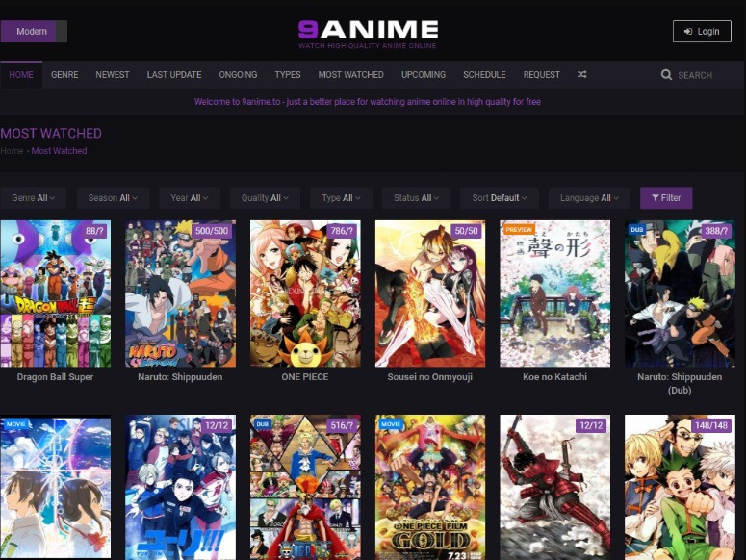
Task: Click the ONE PIECE title link
Action: pyautogui.click(x=305, y=377)
